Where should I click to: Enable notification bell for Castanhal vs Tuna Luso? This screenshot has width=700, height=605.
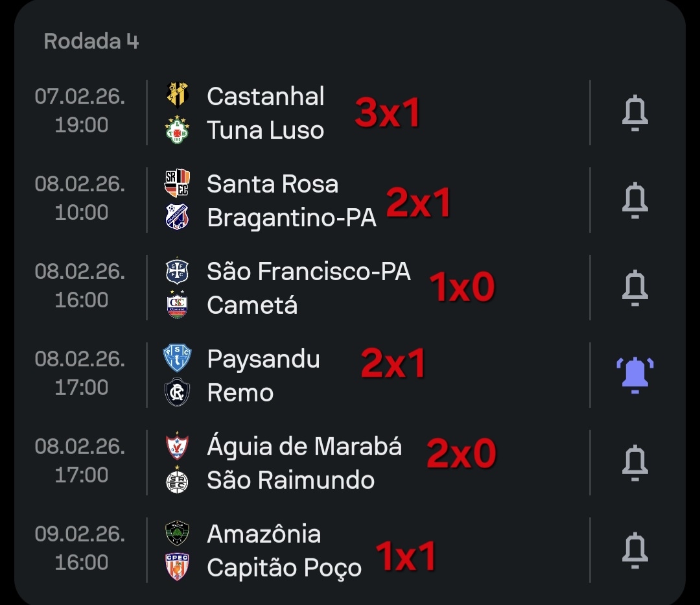[x=635, y=113]
